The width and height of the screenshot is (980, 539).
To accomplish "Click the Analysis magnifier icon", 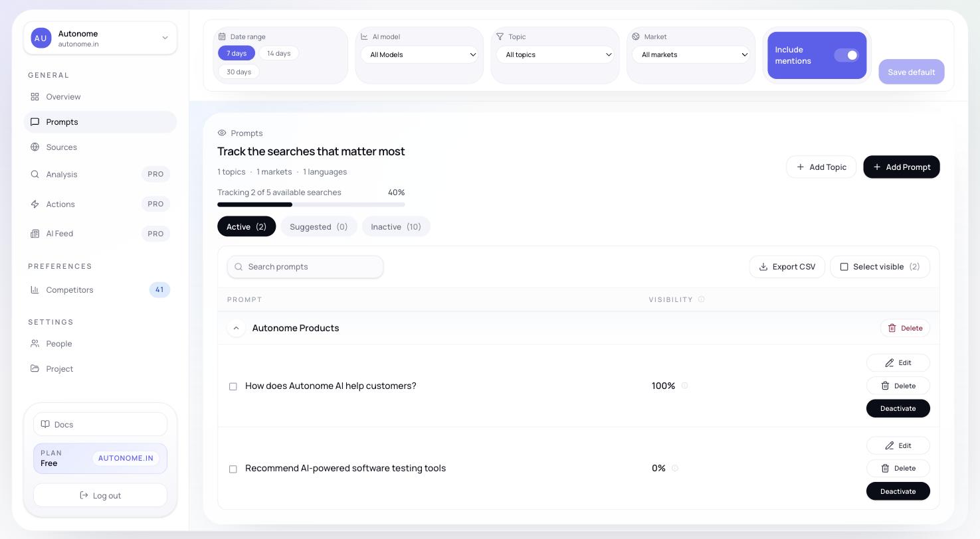I will [x=35, y=175].
